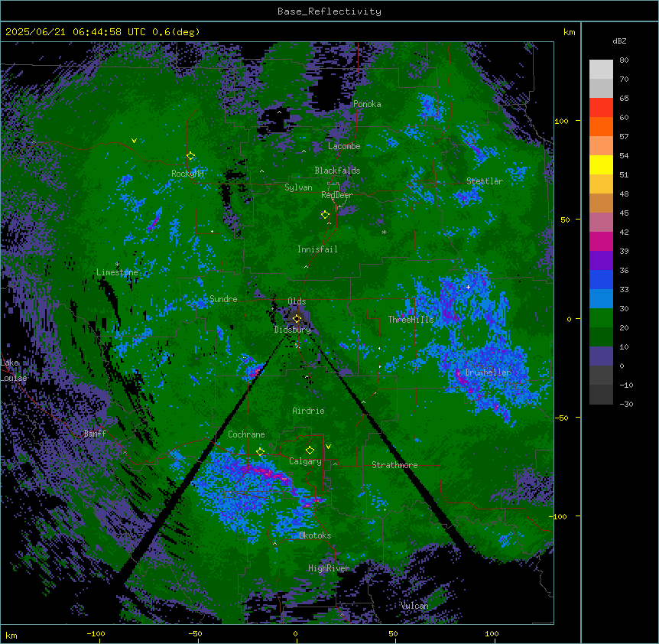Click the dBZ legend heading

click(619, 41)
